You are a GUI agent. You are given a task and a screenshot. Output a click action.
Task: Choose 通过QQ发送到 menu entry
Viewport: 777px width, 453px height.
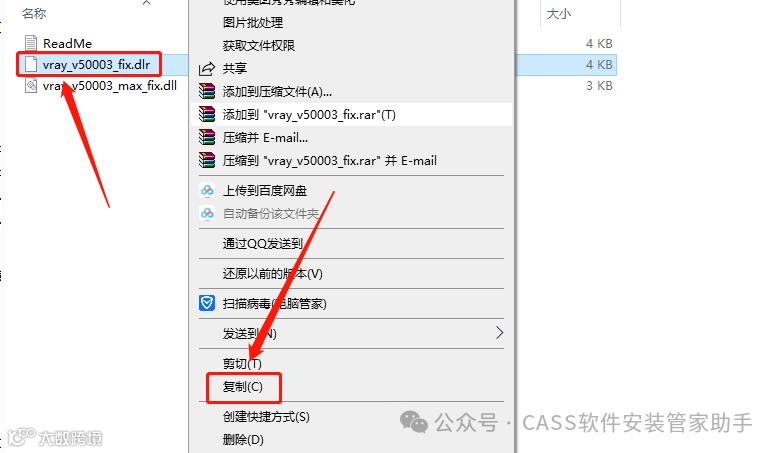(x=263, y=243)
